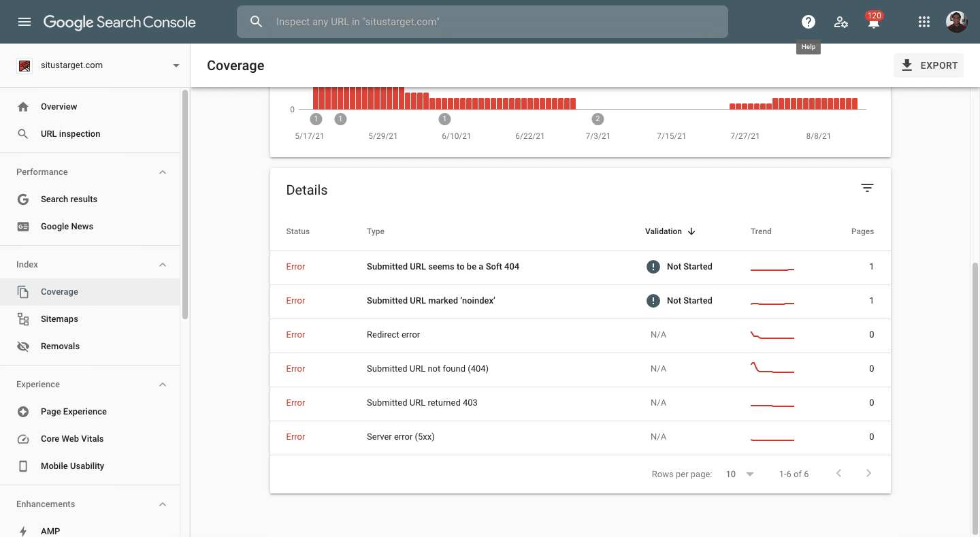Open the Google apps grid
Viewport: 980px width, 537px height.
(x=924, y=22)
